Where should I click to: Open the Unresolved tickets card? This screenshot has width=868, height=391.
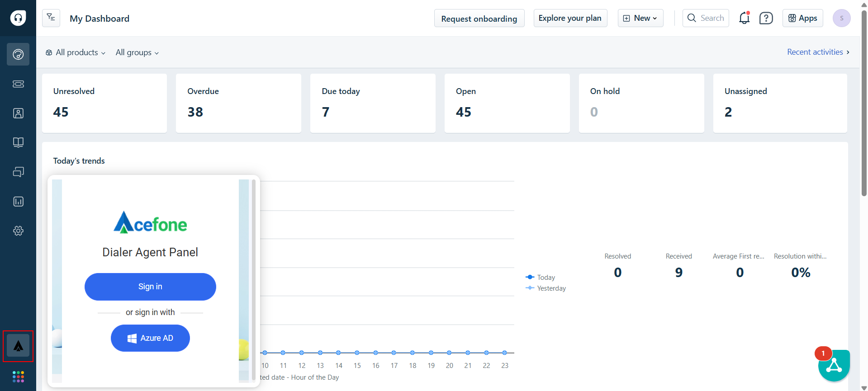104,103
